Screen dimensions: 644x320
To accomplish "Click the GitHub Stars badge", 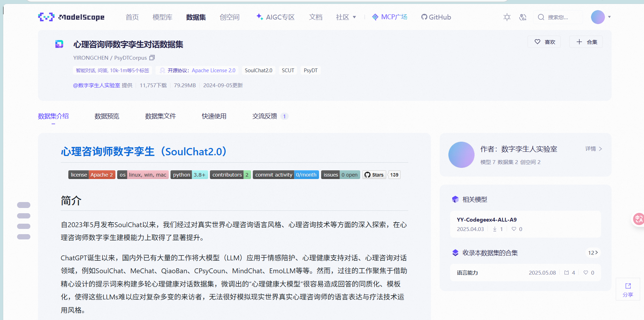I will 374,175.
